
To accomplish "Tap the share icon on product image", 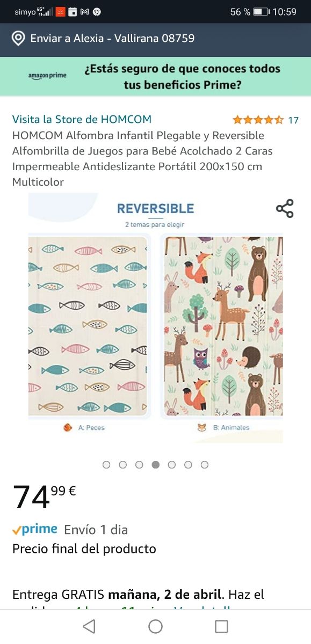I will coord(285,208).
